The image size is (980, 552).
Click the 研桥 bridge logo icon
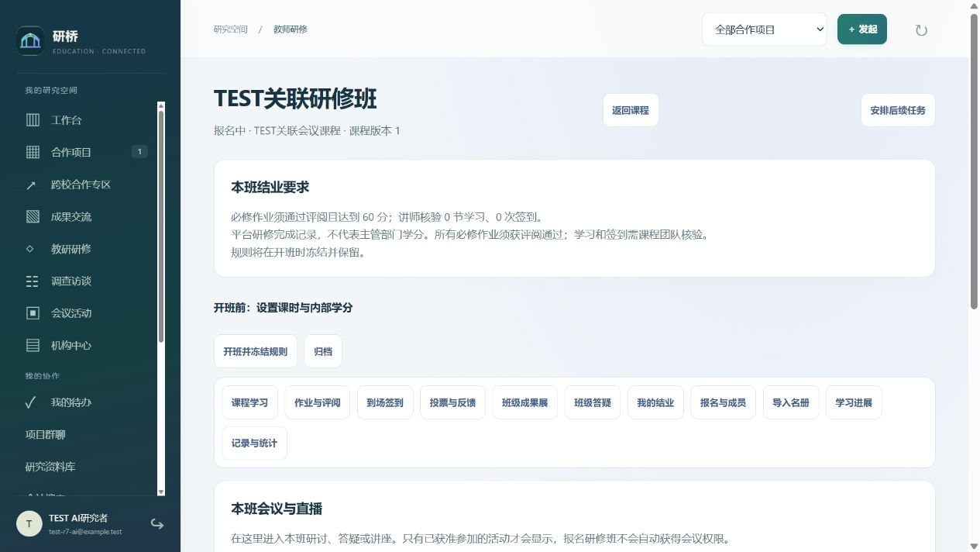[30, 41]
